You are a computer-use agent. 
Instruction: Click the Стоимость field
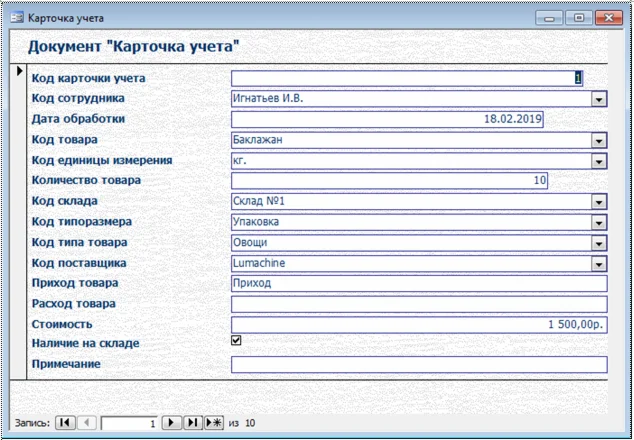tap(419, 325)
